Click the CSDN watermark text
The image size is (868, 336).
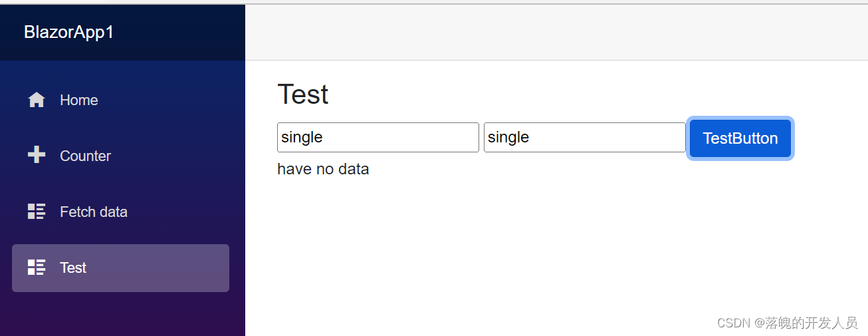[787, 323]
